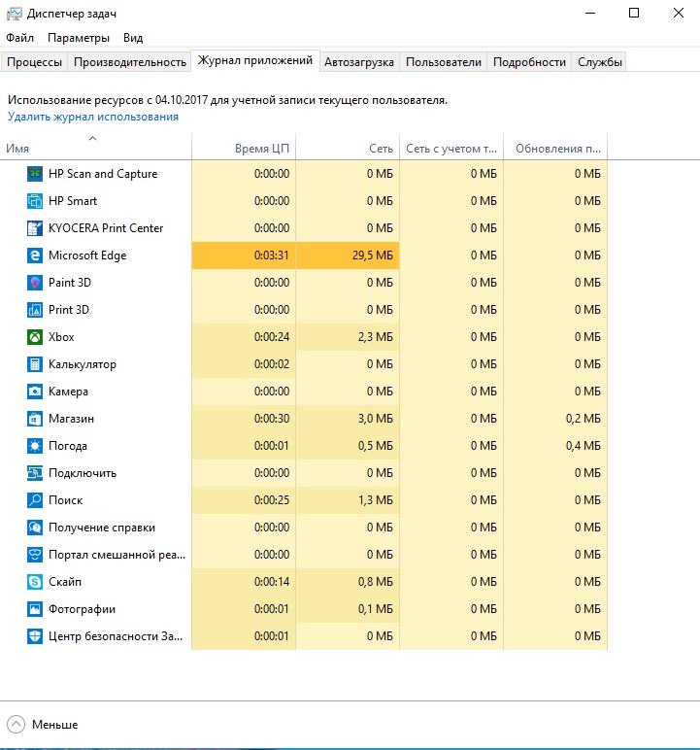
Task: Click the Weather (Погода) icon
Action: tap(35, 446)
